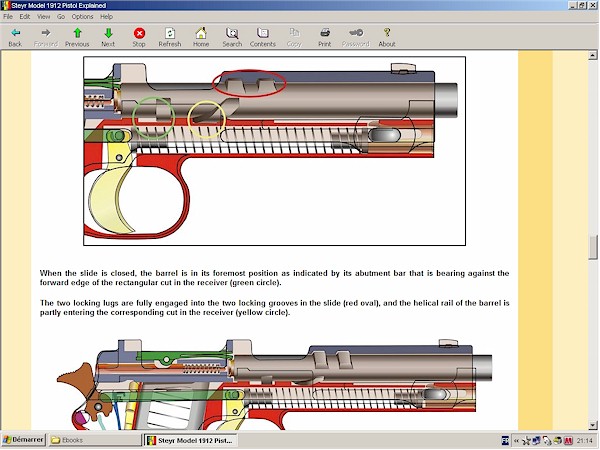Select the Steyr Model 1912 Pist... taskbar button

190,440
